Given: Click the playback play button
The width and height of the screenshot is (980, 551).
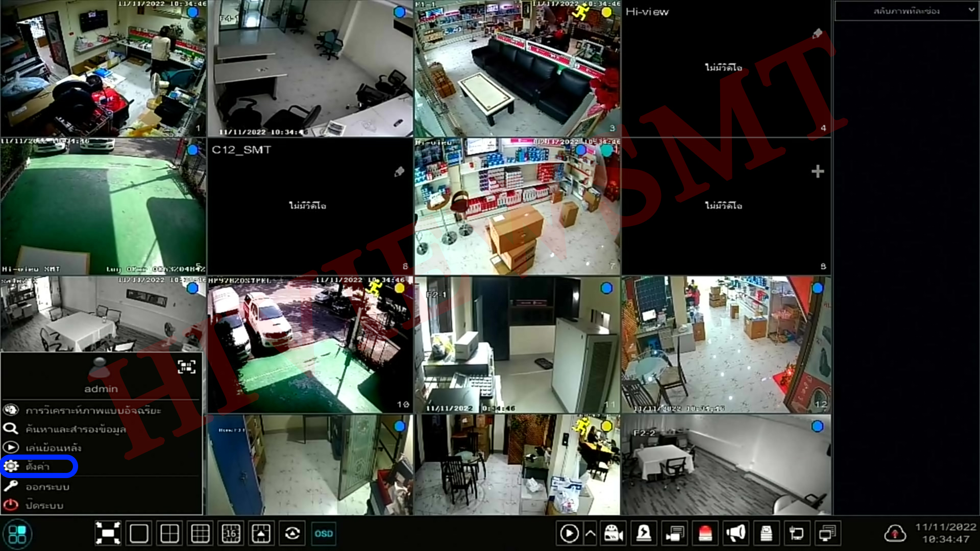Looking at the screenshot, I should [569, 534].
